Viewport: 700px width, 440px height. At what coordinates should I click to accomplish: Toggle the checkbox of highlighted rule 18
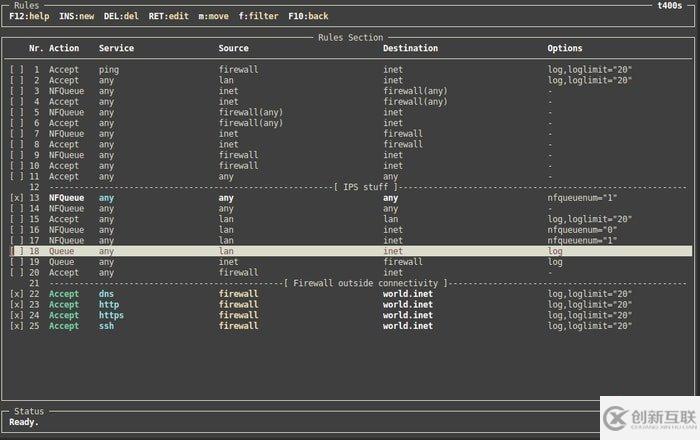pyautogui.click(x=16, y=251)
